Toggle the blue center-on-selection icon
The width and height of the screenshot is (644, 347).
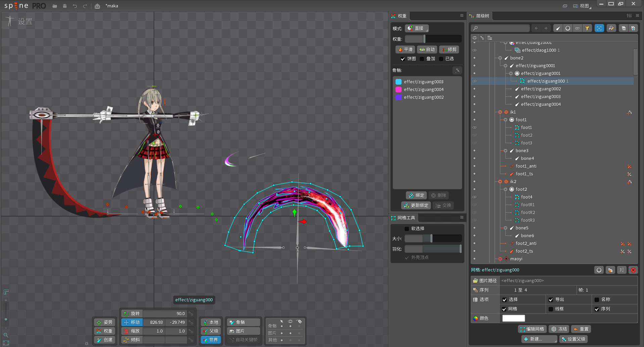[x=599, y=28]
